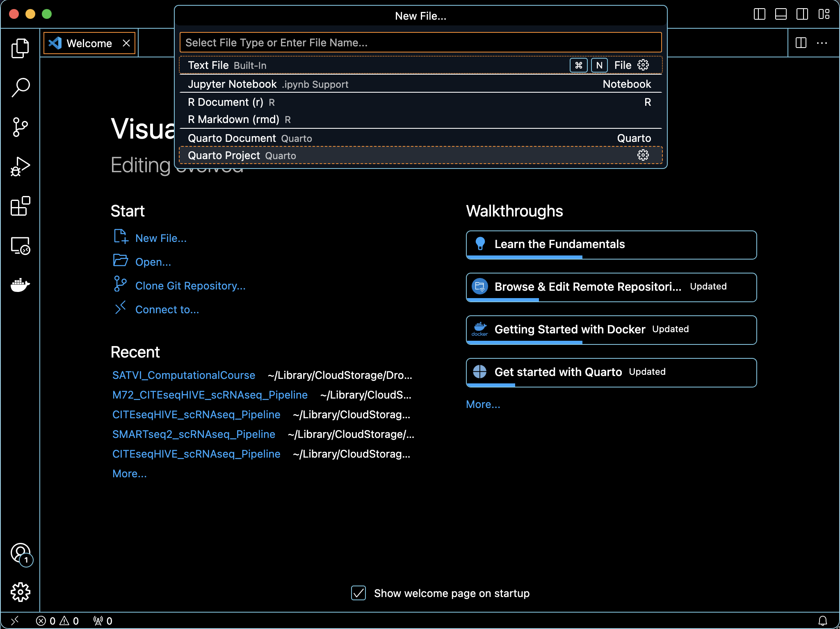Click the New File... link under Start
This screenshot has width=840, height=629.
(x=161, y=238)
